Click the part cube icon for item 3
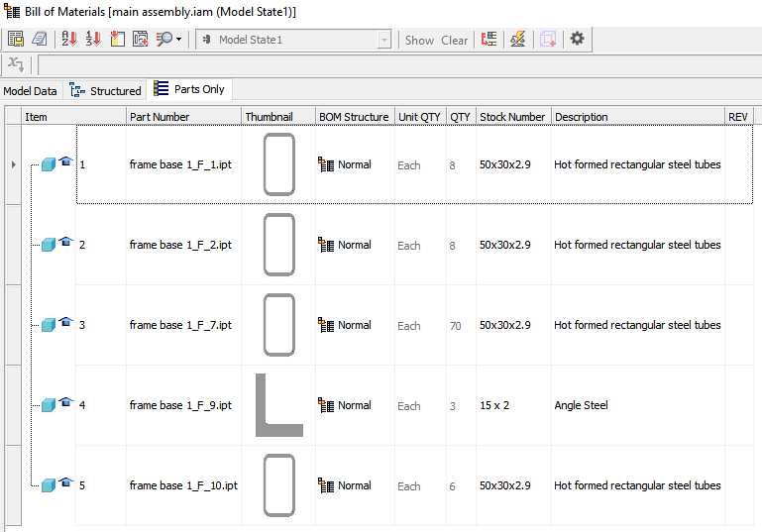Viewport: 762px width, 532px height. 49,325
